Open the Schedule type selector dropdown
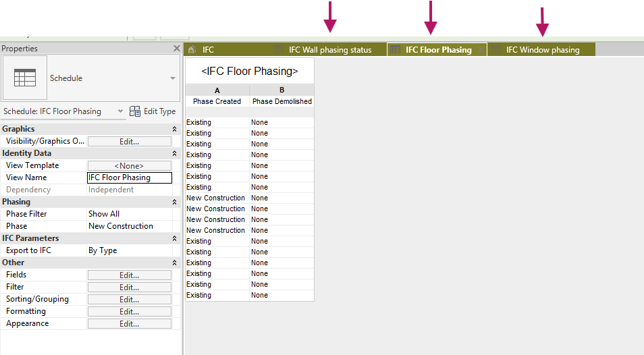 click(x=172, y=78)
